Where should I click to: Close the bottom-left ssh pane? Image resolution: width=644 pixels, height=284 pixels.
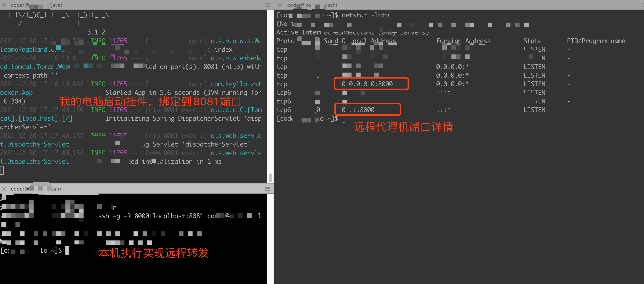pos(4,189)
